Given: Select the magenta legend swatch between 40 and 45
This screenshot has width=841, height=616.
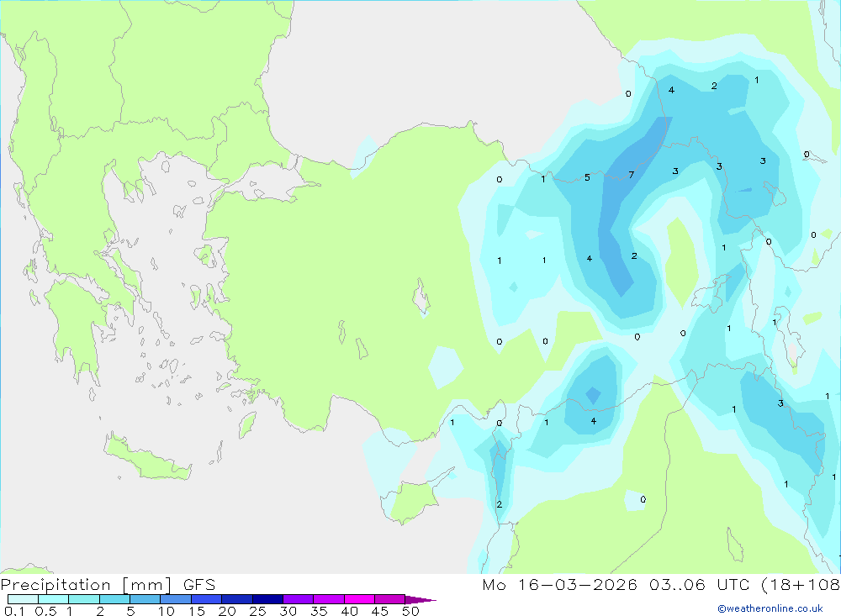Looking at the screenshot, I should (x=359, y=599).
